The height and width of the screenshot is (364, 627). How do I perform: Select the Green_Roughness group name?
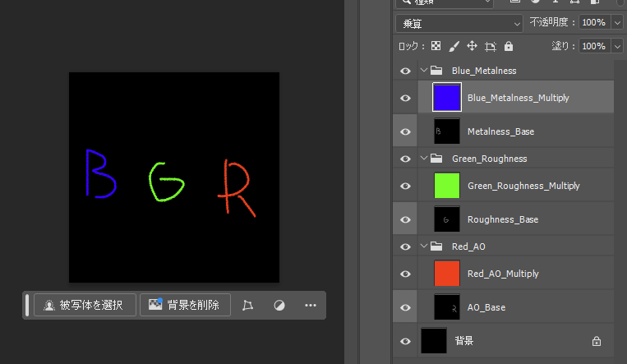[x=490, y=159]
